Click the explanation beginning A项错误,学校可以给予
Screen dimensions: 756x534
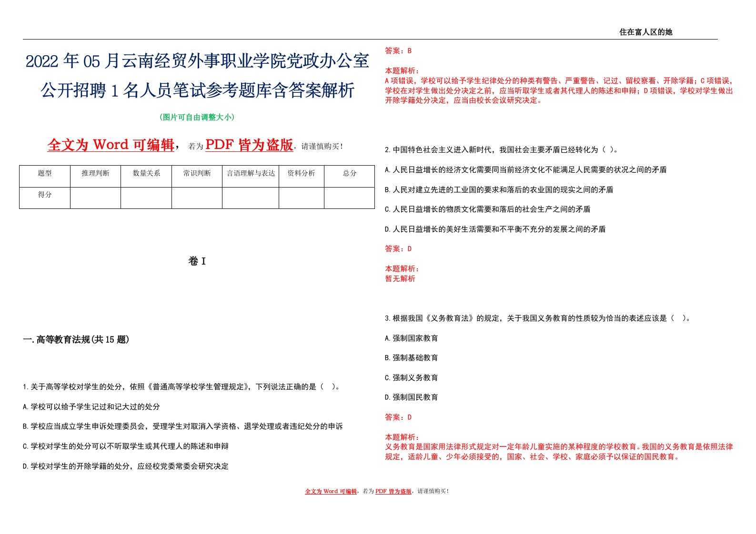(559, 90)
